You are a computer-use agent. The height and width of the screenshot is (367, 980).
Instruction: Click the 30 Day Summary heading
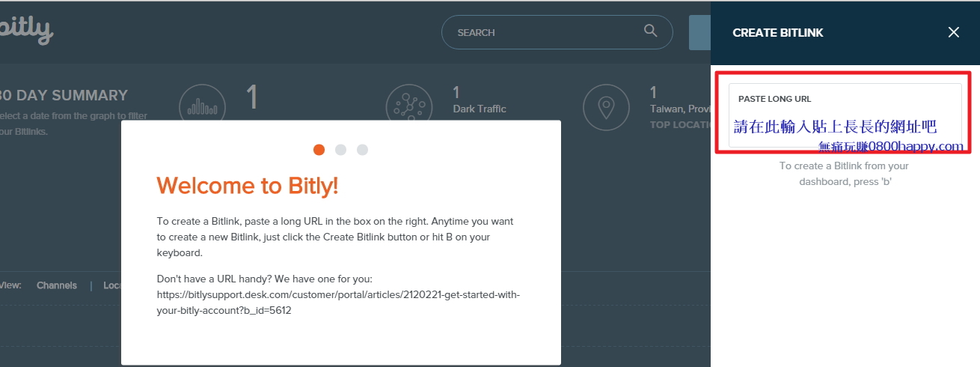coord(64,95)
